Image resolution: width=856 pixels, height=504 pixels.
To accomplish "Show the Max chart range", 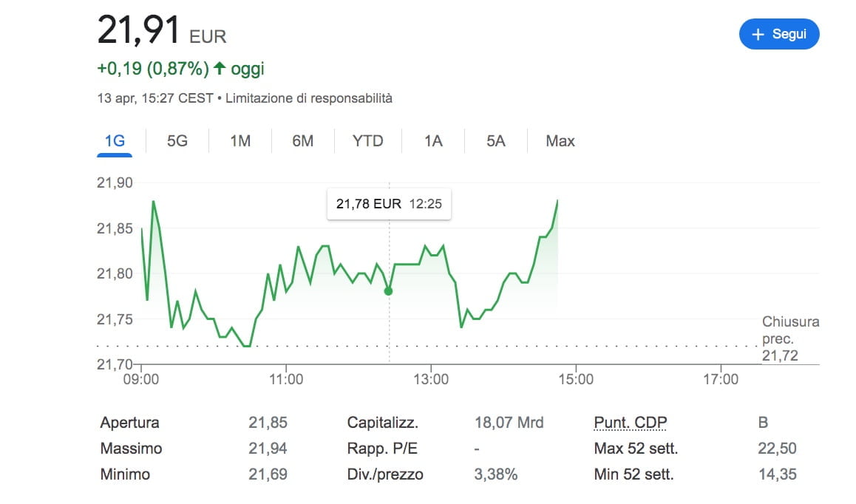I will [560, 140].
